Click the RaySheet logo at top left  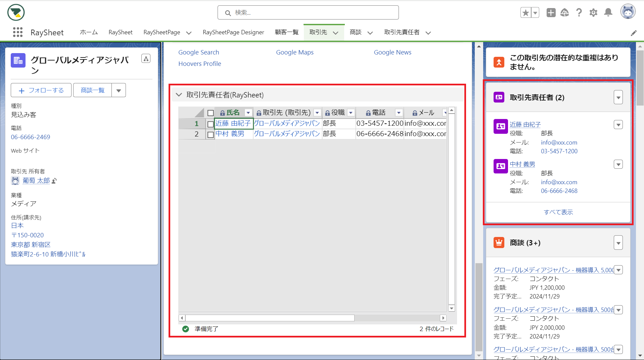tap(16, 12)
